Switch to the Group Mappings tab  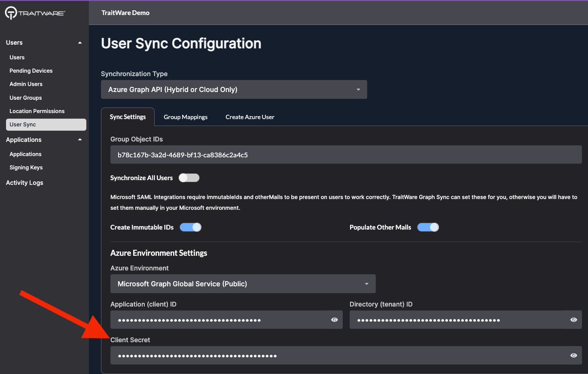(186, 117)
